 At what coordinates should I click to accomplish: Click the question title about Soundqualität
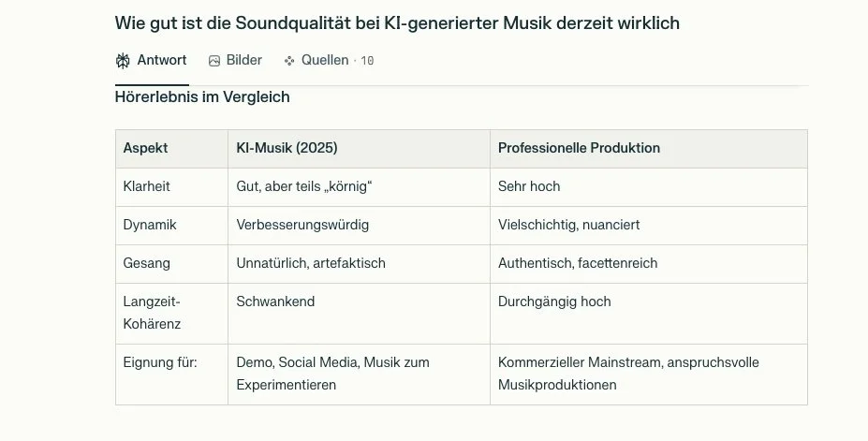coord(397,23)
